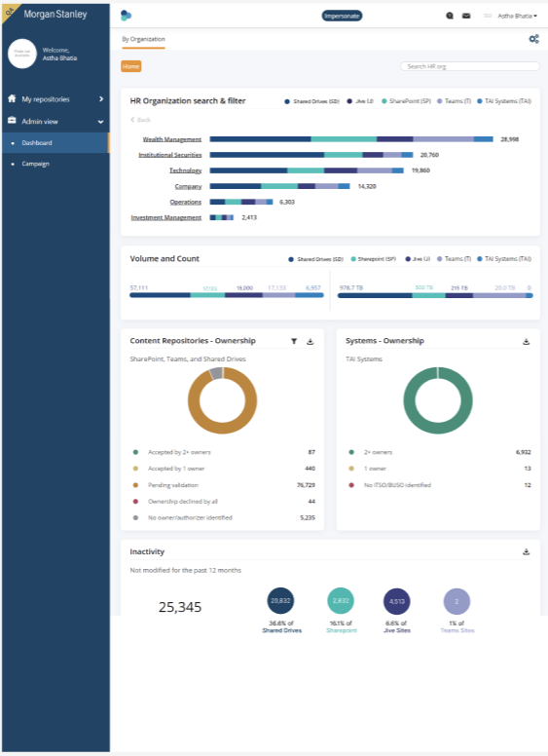This screenshot has width=548, height=756.
Task: Click the Systems Ownership green donut chart
Action: tap(438, 400)
